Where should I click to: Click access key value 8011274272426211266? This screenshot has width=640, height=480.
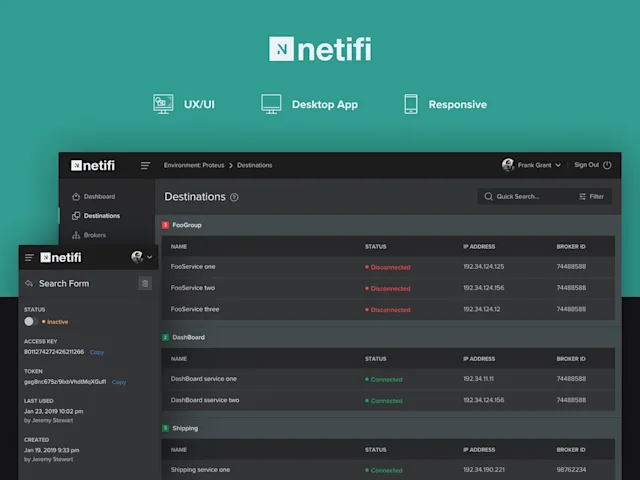pyautogui.click(x=54, y=352)
